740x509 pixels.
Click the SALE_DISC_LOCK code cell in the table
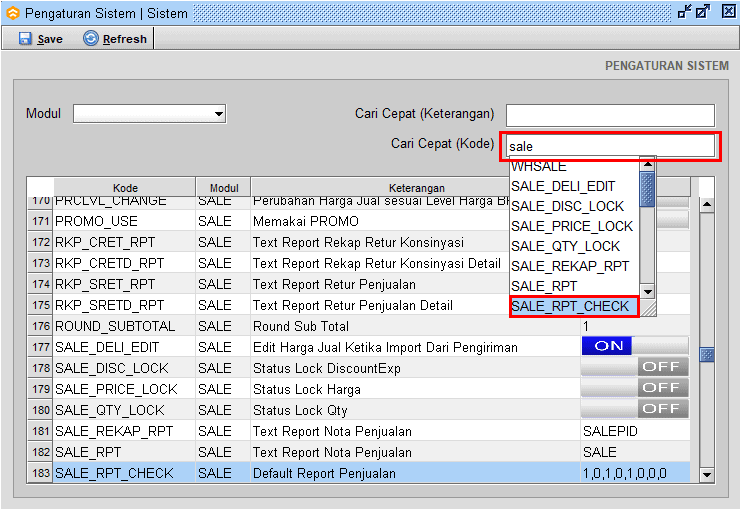tap(125, 368)
